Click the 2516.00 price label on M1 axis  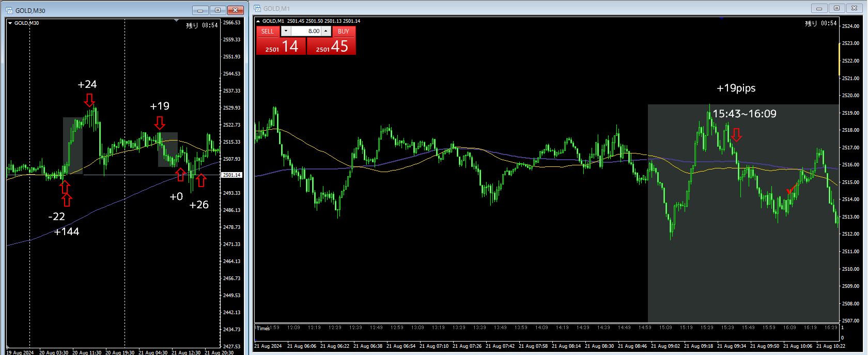click(850, 165)
